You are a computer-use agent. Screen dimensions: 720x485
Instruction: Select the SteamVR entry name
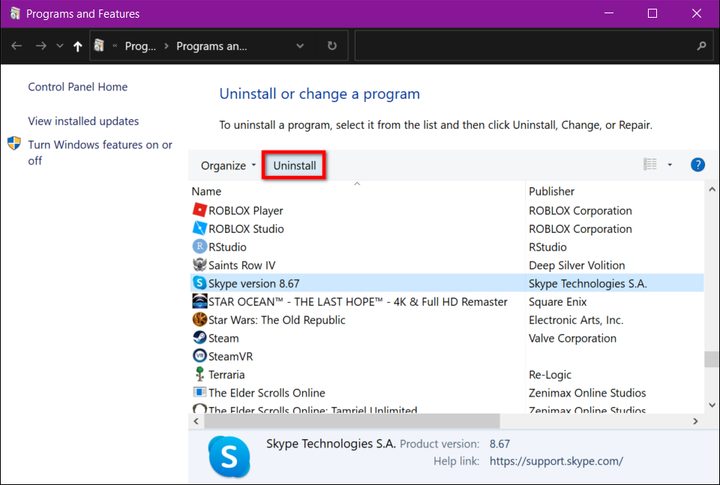tap(231, 356)
